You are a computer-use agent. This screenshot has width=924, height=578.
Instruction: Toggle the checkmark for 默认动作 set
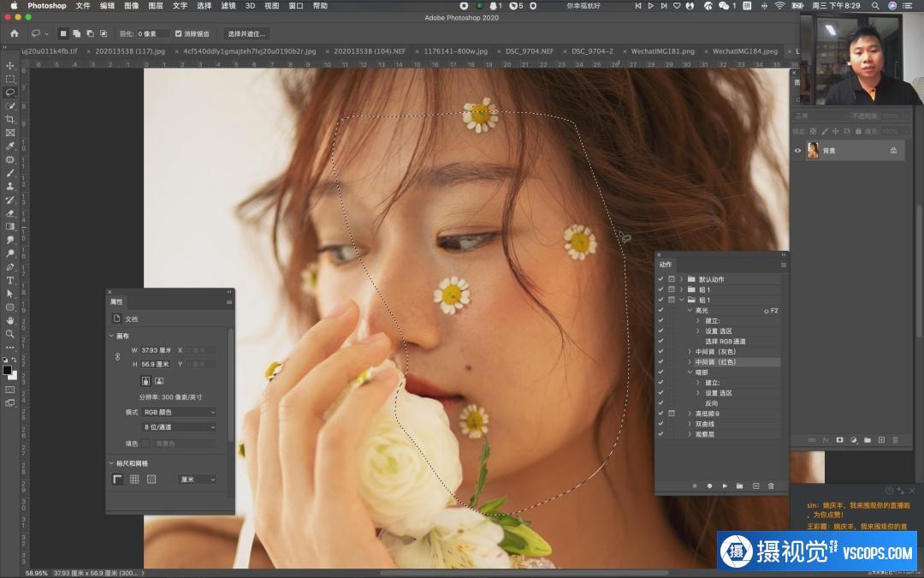click(x=660, y=279)
